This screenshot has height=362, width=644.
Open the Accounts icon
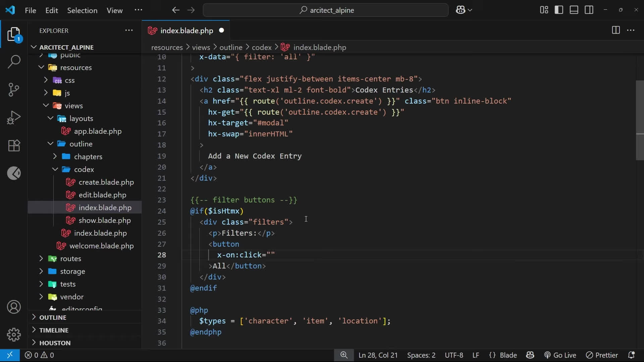(x=14, y=307)
